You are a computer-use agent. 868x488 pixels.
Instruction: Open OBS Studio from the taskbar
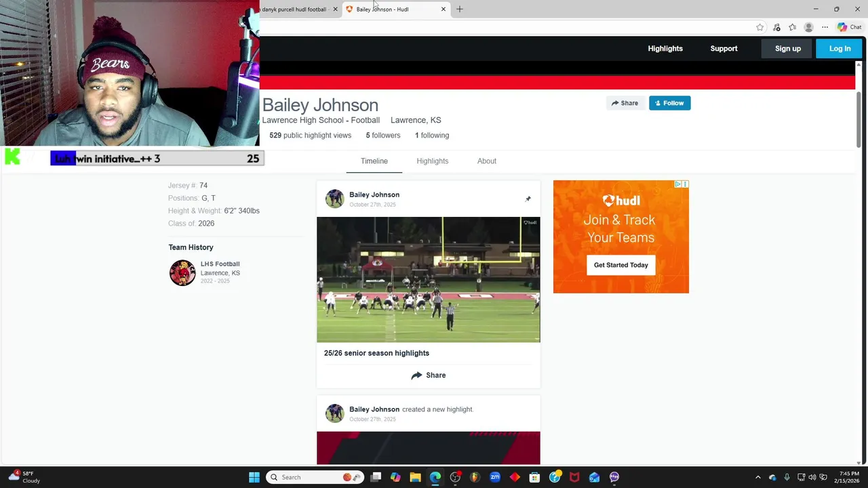[455, 477]
